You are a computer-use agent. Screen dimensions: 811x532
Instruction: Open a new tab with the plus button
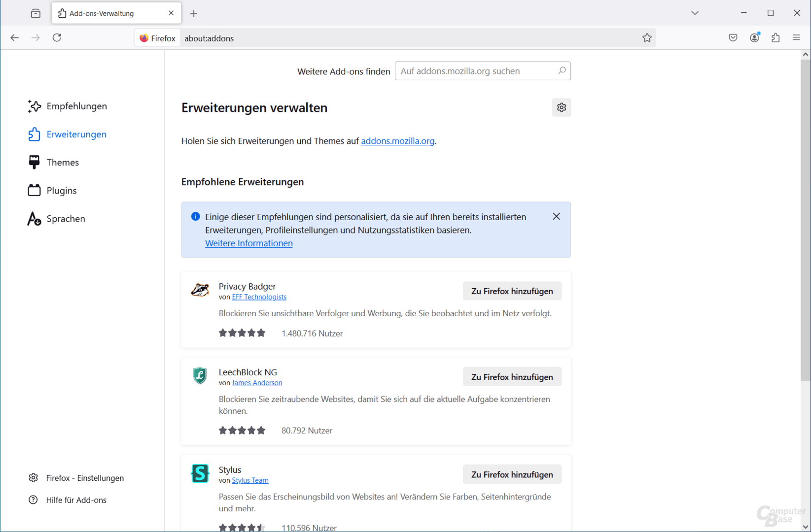194,13
